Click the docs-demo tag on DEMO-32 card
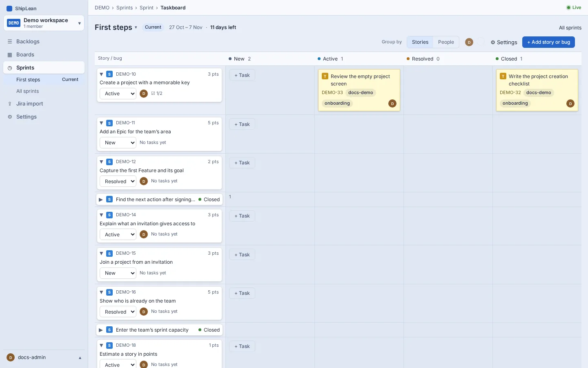Screen dimensions: 588x368 pos(539,93)
